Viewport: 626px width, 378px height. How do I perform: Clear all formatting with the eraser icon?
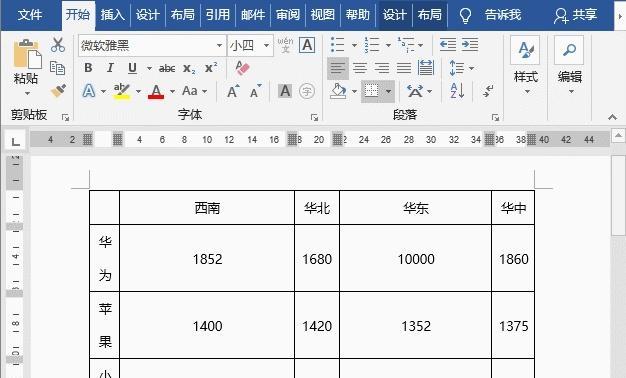(242, 68)
